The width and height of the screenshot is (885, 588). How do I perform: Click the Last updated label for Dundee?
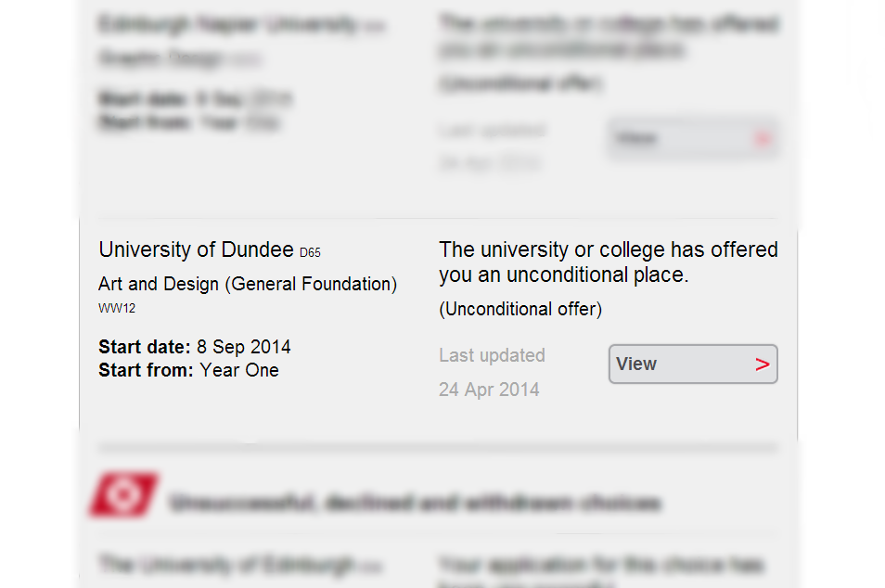[492, 355]
